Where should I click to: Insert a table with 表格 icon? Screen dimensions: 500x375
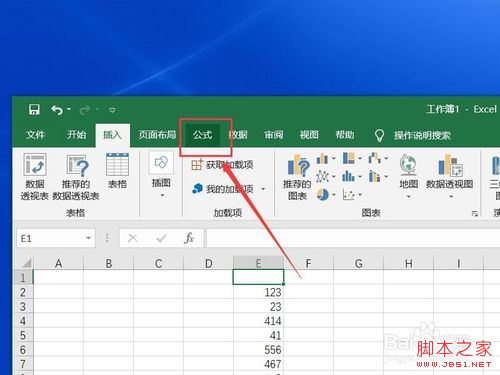click(117, 171)
